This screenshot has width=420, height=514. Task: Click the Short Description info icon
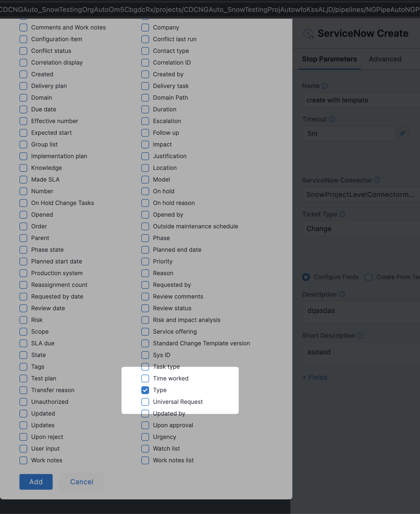[360, 336]
